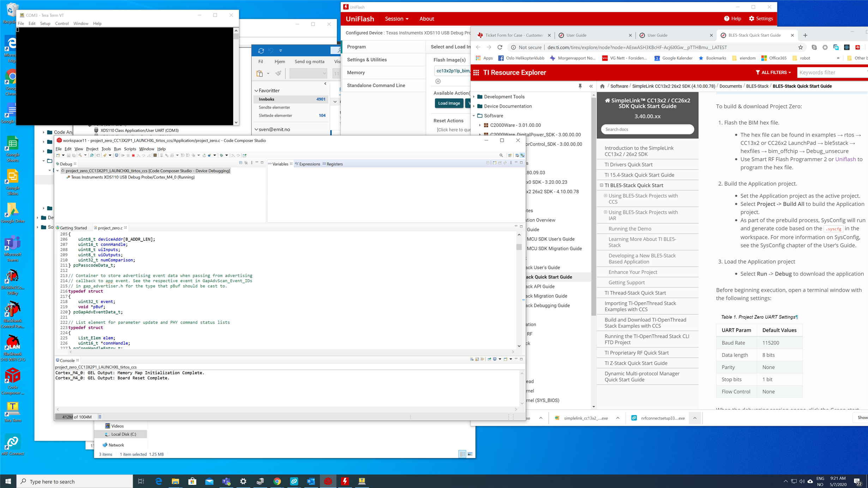Click sync refresh icon in Outlook toolbar
The height and width of the screenshot is (488, 868).
pos(261,51)
